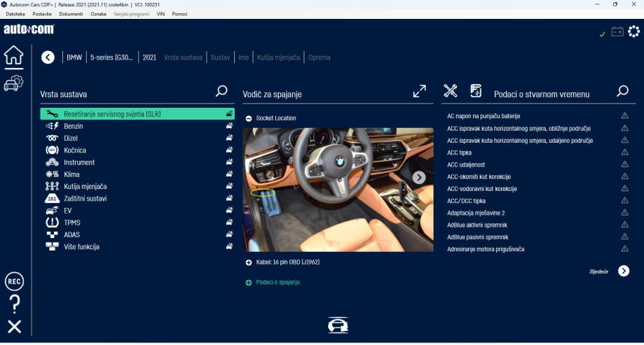
Task: Click the BMW breadcrumb
Action: pyautogui.click(x=74, y=57)
